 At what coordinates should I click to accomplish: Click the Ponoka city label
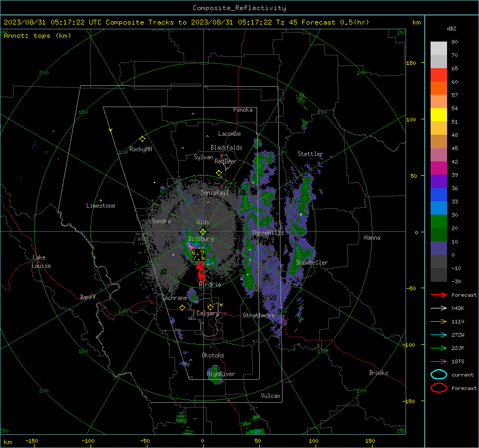tap(243, 110)
